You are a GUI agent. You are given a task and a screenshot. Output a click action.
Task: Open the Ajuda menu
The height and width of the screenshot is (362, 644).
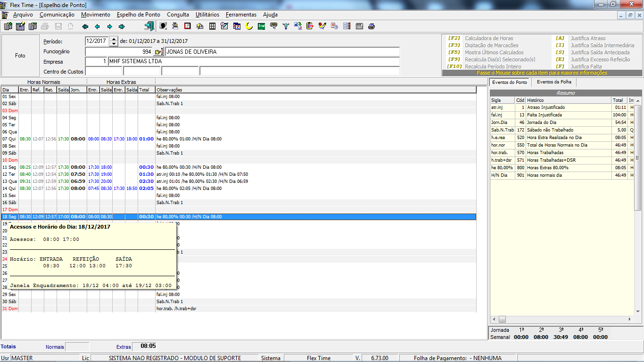pos(270,15)
